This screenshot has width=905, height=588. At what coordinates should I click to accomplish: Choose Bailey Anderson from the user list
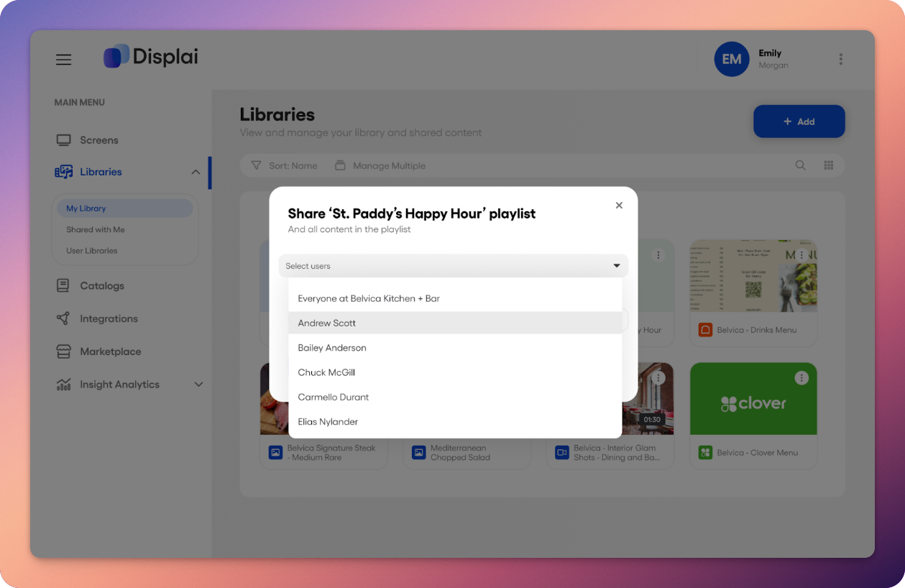click(x=455, y=348)
